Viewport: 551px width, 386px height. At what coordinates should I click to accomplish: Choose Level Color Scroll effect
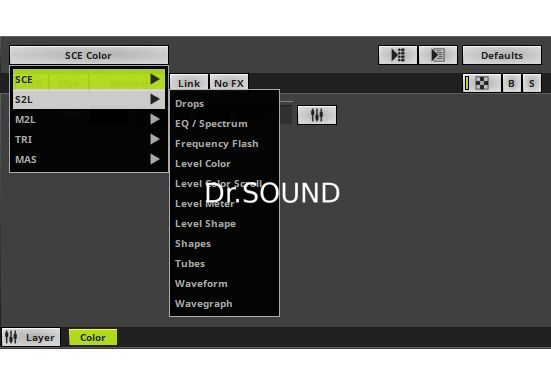click(224, 184)
